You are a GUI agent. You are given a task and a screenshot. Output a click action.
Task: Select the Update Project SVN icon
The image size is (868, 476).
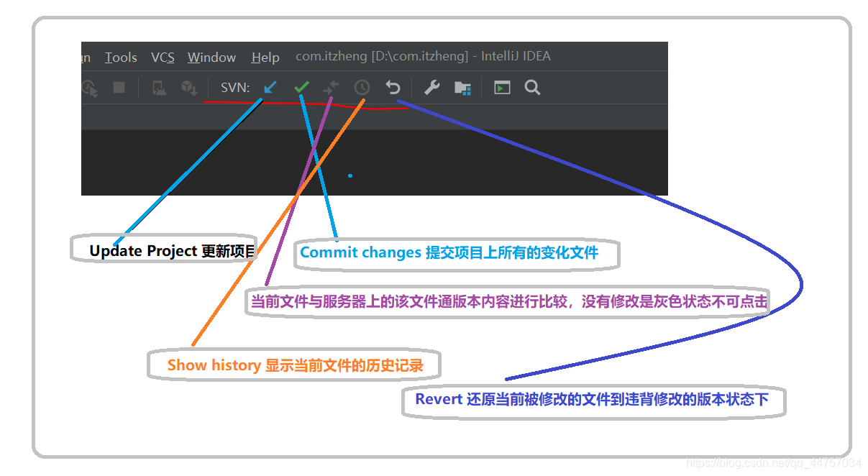269,87
